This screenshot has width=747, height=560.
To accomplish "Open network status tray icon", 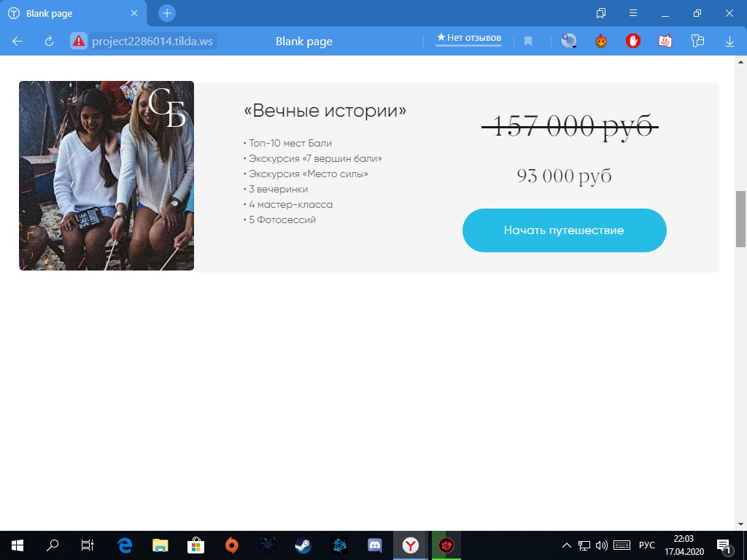I will coord(584,545).
